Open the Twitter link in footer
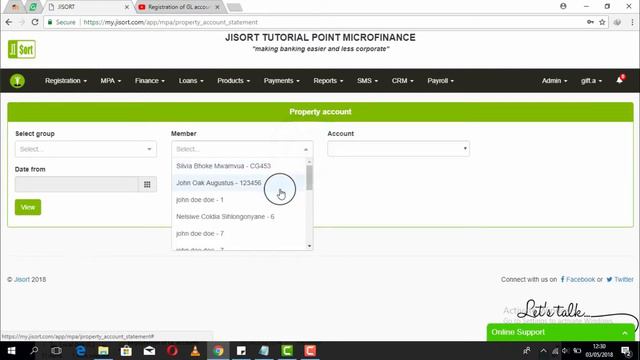Image resolution: width=640 pixels, height=360 pixels. (620, 280)
